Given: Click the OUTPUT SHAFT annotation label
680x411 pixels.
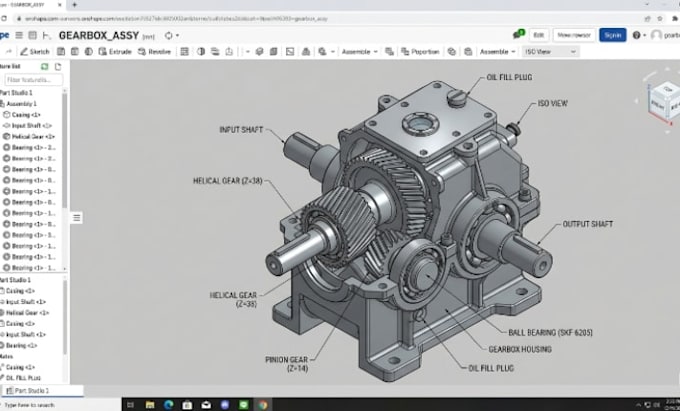Looking at the screenshot, I should pyautogui.click(x=588, y=224).
